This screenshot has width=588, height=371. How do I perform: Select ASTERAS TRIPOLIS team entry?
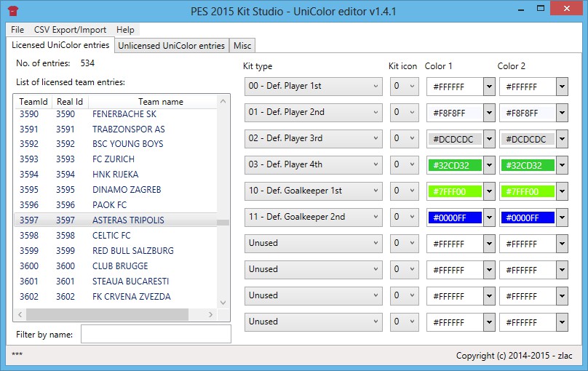tap(116, 220)
